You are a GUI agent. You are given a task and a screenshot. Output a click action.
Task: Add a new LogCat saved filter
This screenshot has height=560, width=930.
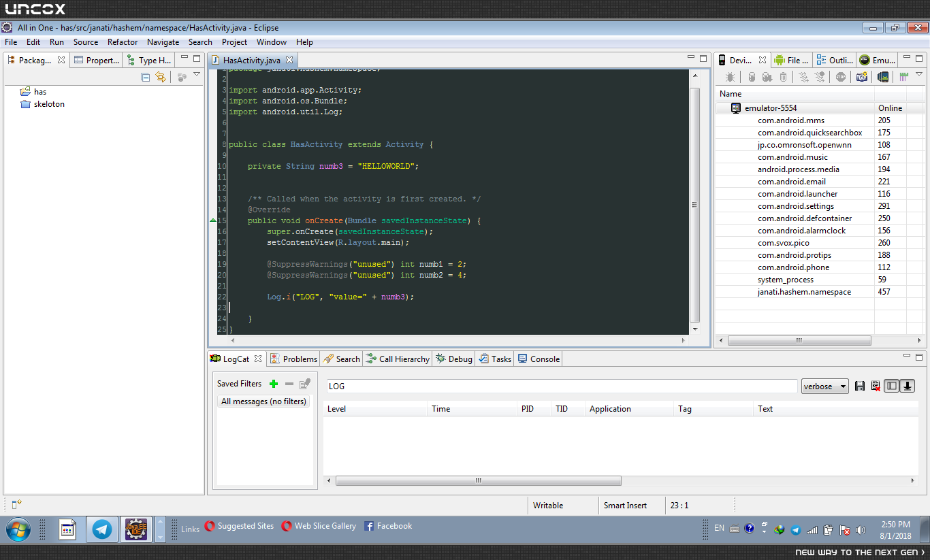274,384
